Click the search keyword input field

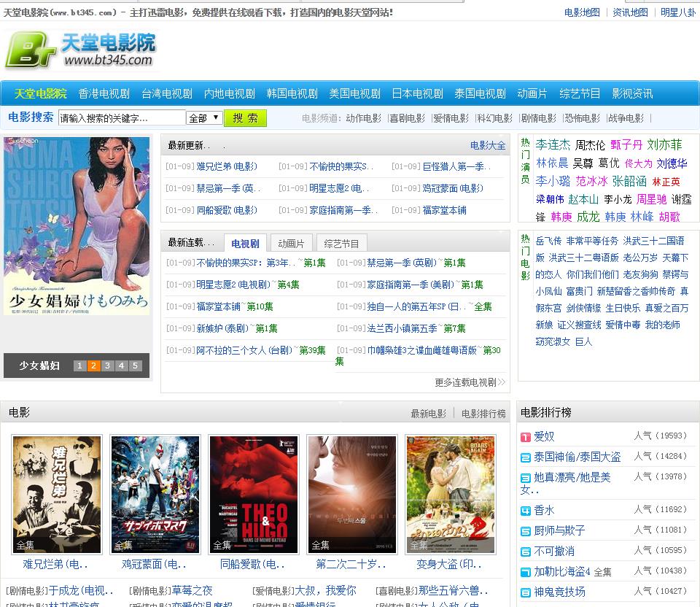point(122,118)
